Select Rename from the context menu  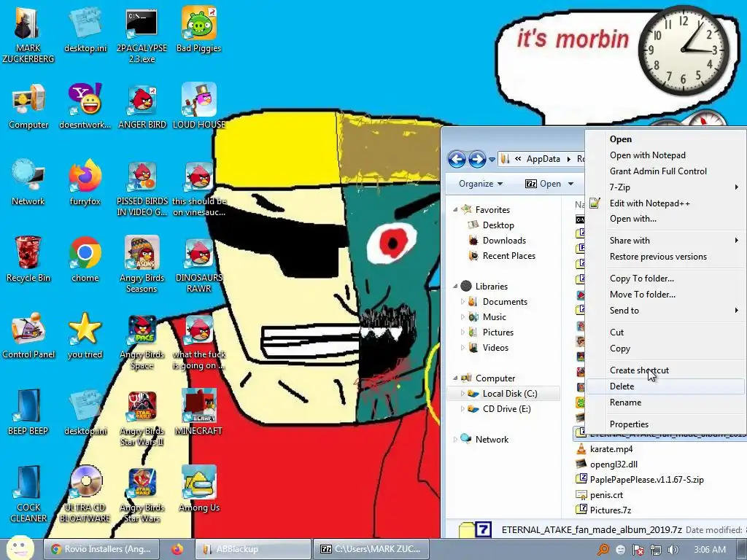point(665,402)
